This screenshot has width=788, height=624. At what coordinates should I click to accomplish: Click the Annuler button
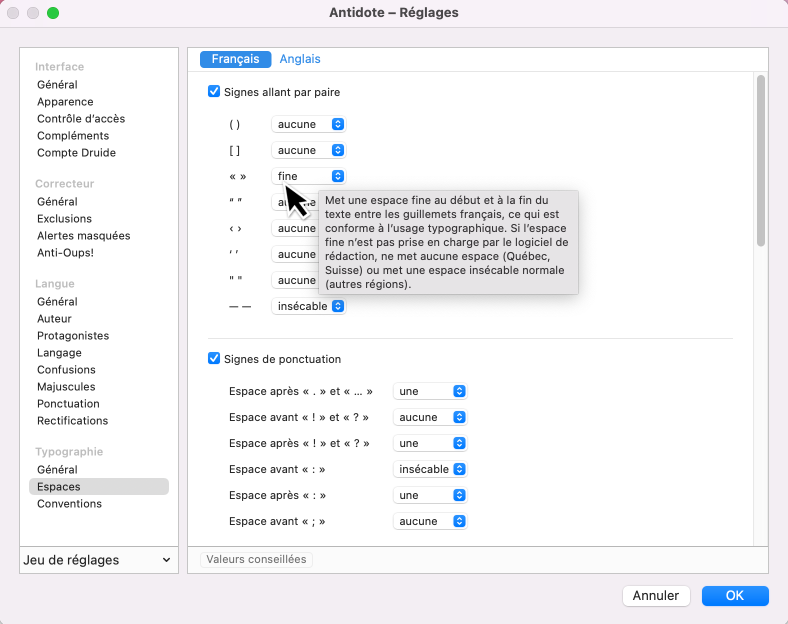[656, 595]
